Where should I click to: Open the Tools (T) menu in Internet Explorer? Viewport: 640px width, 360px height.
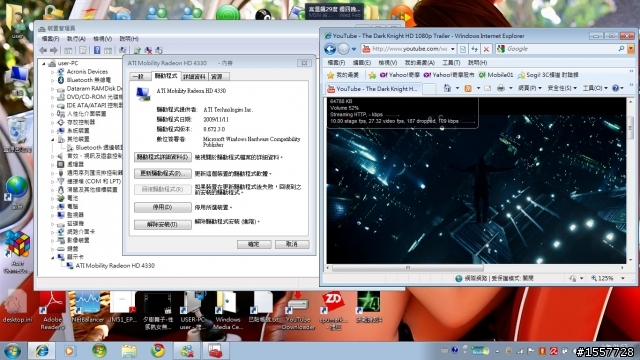coord(451,63)
